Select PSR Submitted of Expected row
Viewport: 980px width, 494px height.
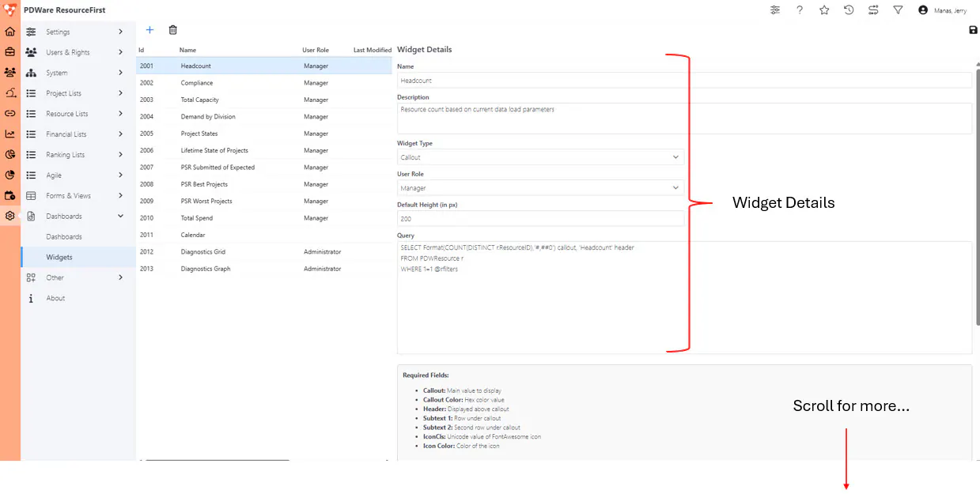[264, 168]
